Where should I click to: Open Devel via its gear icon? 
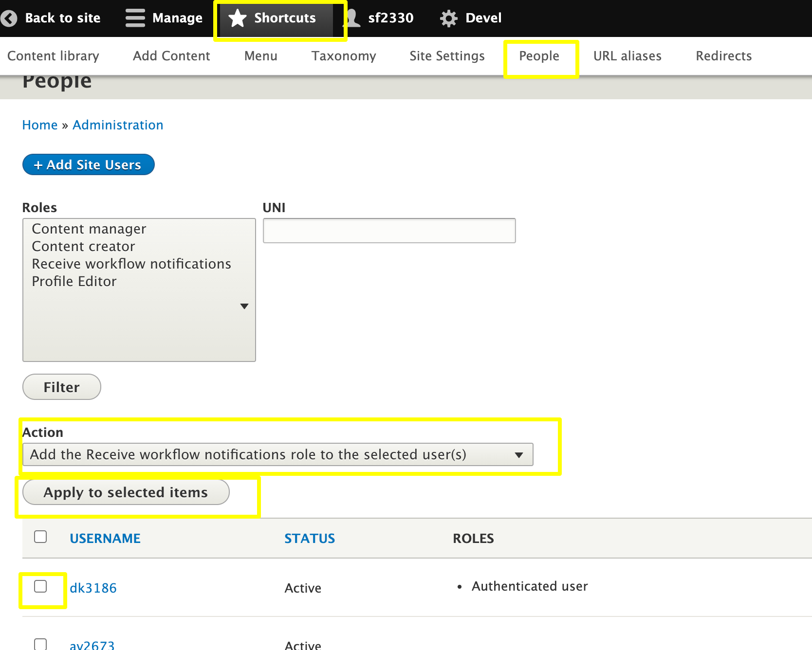[x=448, y=18]
